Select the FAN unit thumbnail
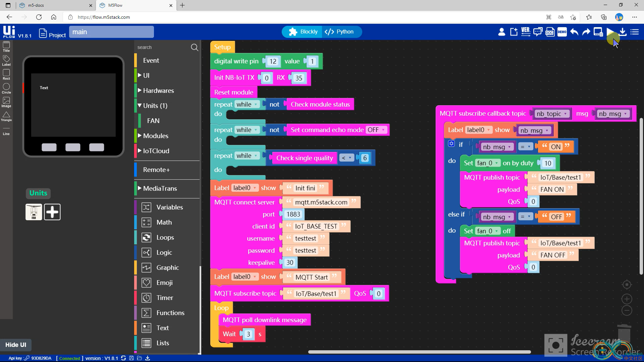This screenshot has width=644, height=362. [34, 212]
